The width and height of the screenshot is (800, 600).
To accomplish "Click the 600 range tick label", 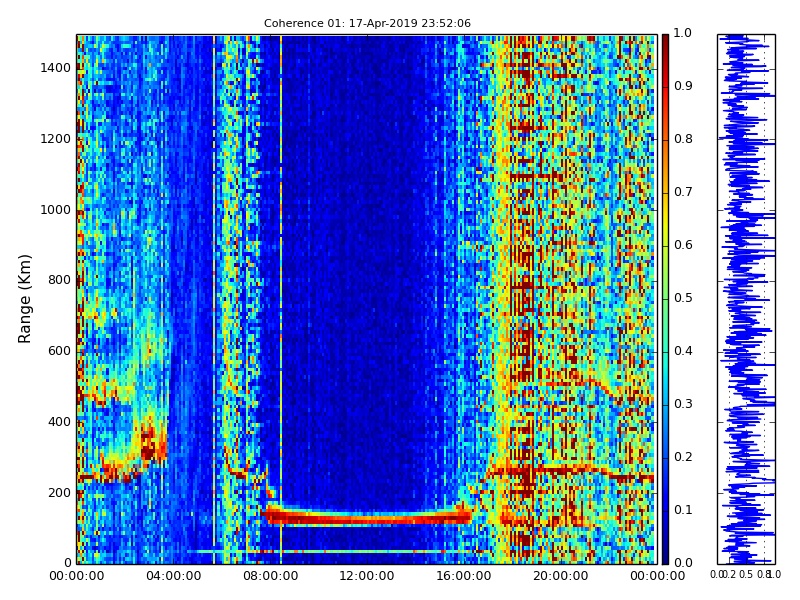I will click(59, 351).
